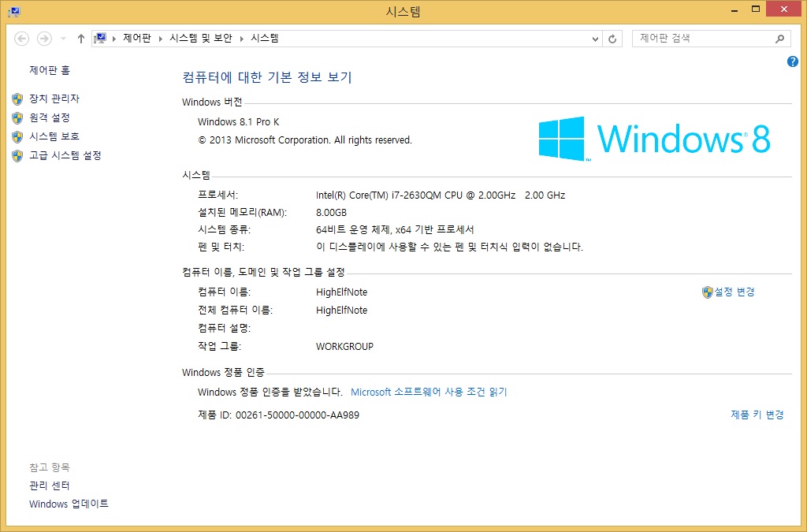This screenshot has width=807, height=532.
Task: Select the processor value Intel Core i7-2630QM
Action: tap(441, 195)
